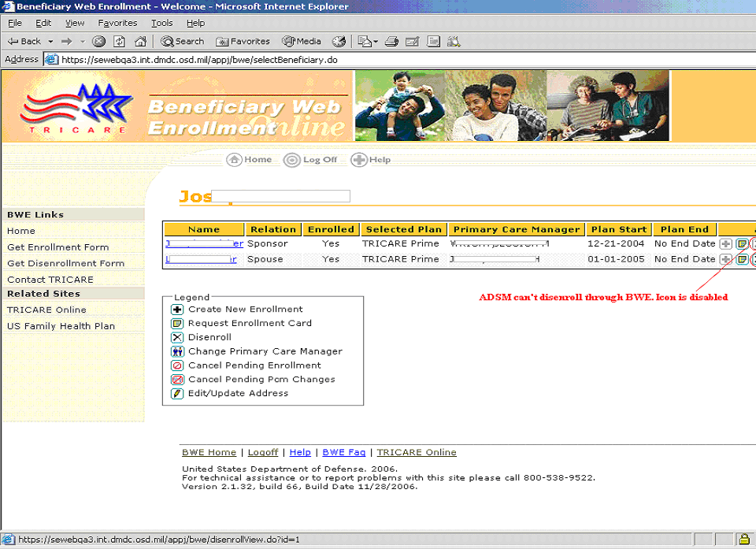Viewport: 756px width, 549px height.
Task: Open the Edit menu
Action: pos(43,23)
